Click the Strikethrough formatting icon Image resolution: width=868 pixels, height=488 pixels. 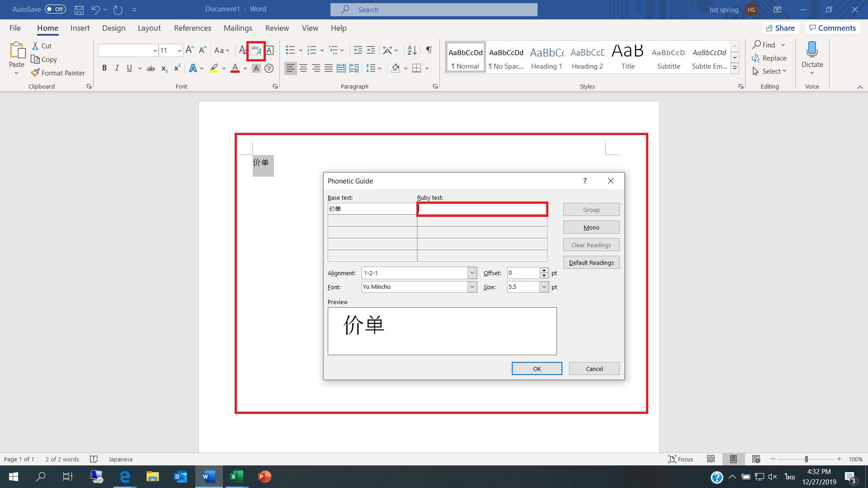click(151, 68)
